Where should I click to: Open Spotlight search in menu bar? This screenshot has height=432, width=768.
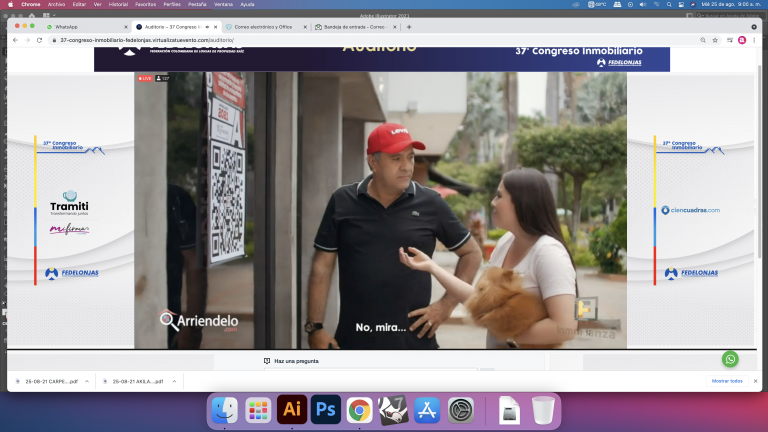[669, 4]
